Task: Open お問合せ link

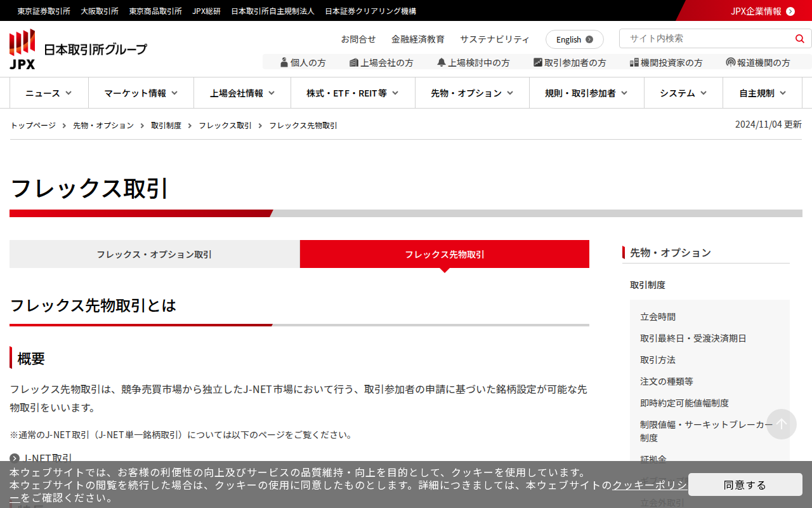Action: [x=358, y=39]
